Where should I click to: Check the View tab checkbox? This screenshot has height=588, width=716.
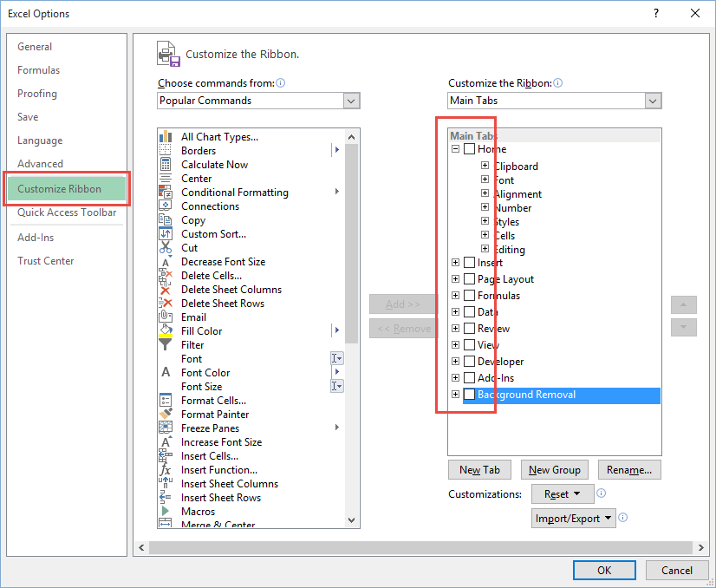coord(469,345)
